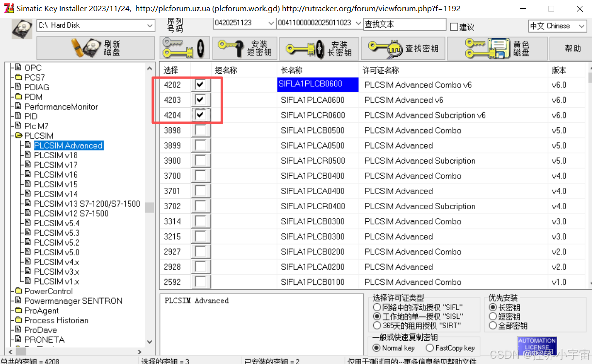Image resolution: width=592 pixels, height=364 pixels.
Task: Click the key-with-arrows install button
Action: 184,48
